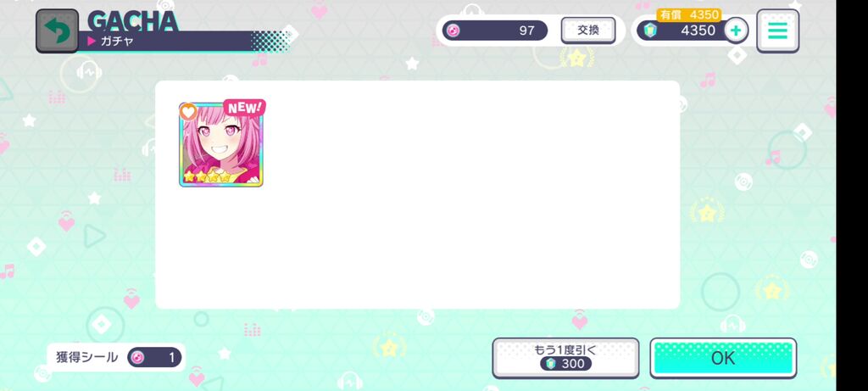Confirm results with the OK button
868x391 pixels.
[x=723, y=358]
